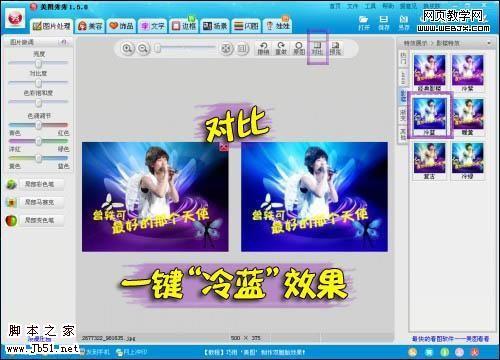
Task: Click the 打开 open file icon
Action: click(364, 23)
